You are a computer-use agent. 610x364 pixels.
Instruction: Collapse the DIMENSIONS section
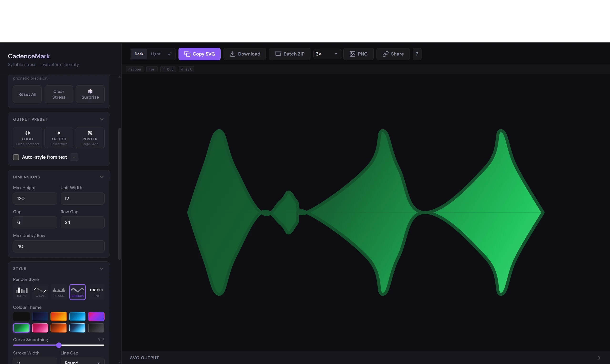[102, 177]
